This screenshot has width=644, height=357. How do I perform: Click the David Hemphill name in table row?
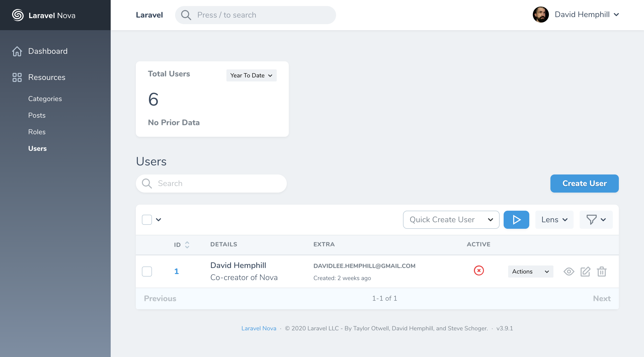coord(238,265)
